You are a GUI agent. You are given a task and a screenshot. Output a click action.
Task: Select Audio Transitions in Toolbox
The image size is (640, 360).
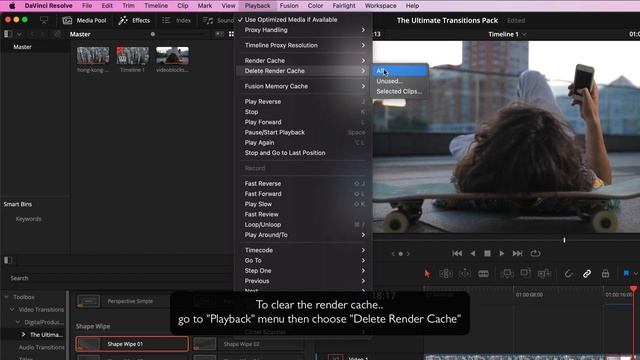(x=41, y=347)
